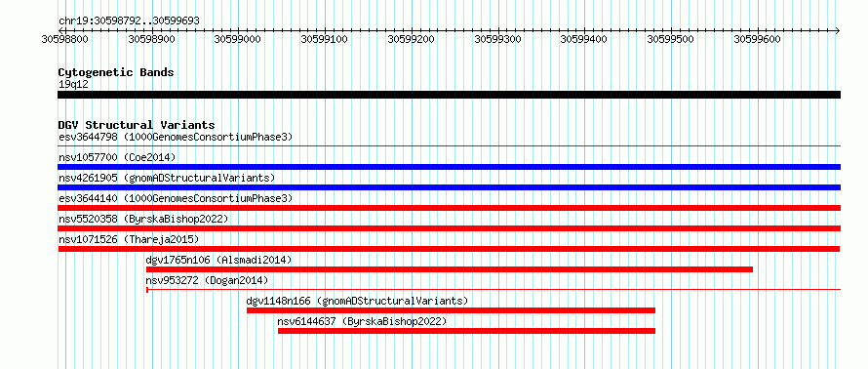This screenshot has width=868, height=369.
Task: Click the nsv1057700 (Coe2014) label
Action: click(x=117, y=157)
